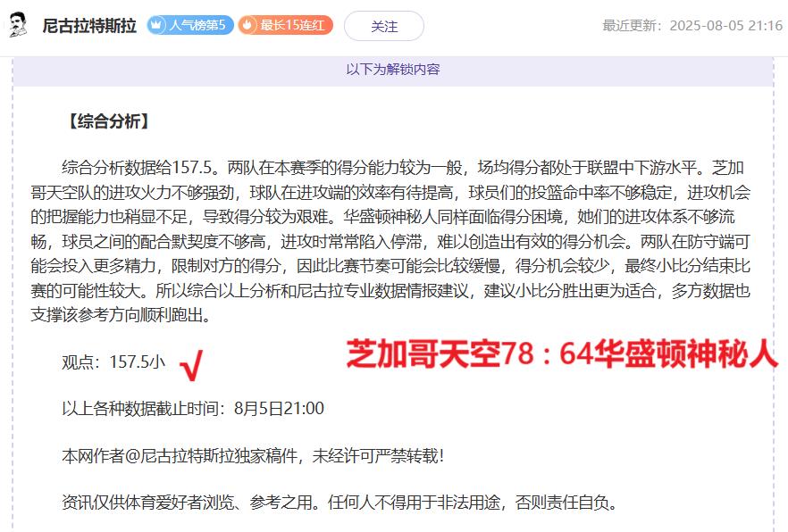Click the copyright line mentioning @尼古拉特斯拉独家稿件
The width and height of the screenshot is (788, 532).
[x=253, y=456]
